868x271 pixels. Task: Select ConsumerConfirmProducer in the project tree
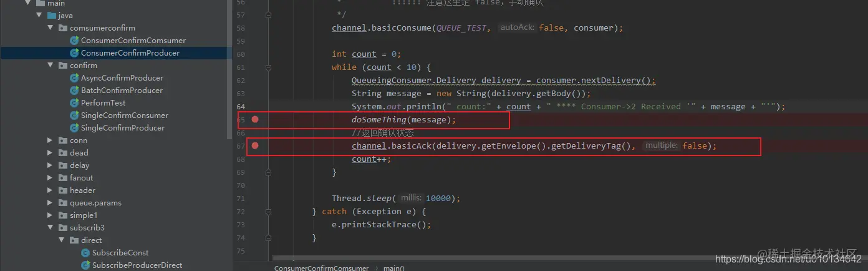130,53
